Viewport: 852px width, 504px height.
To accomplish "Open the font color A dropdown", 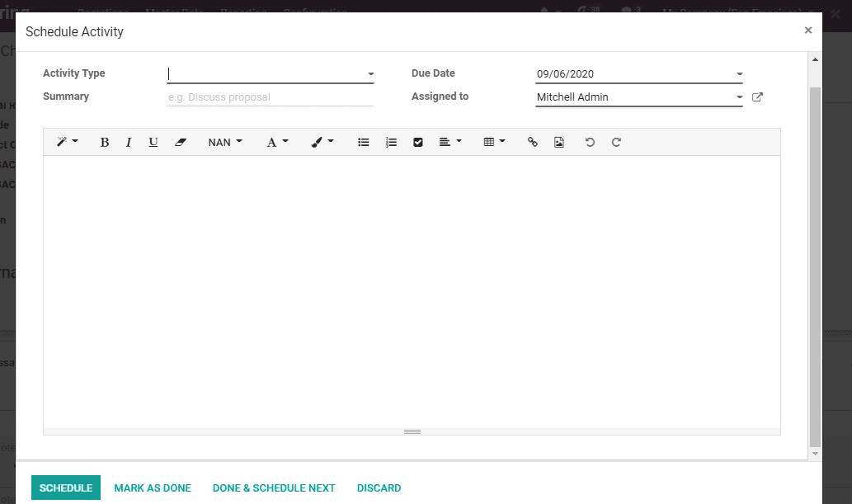I will point(277,142).
